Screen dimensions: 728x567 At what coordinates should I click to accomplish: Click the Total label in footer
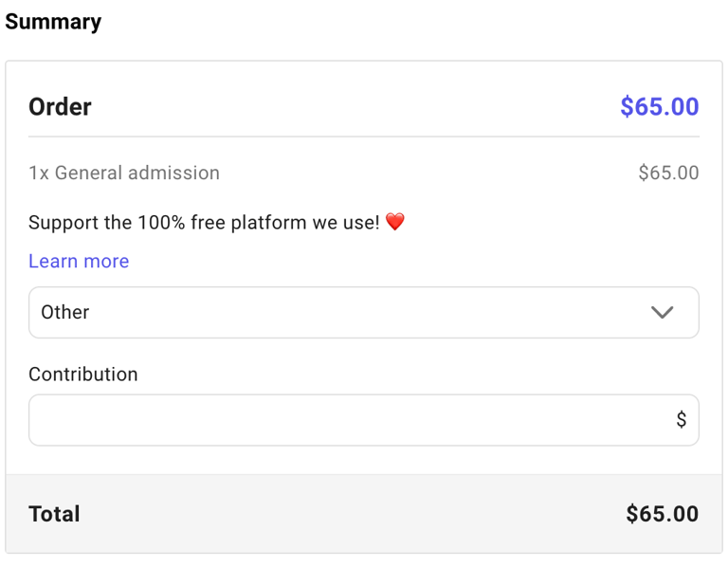(x=54, y=514)
